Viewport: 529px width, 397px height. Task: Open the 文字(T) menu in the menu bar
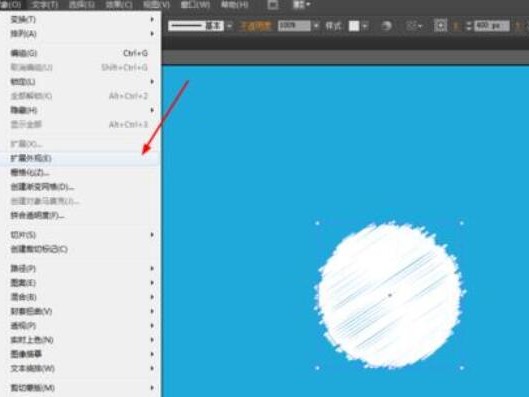(46, 5)
